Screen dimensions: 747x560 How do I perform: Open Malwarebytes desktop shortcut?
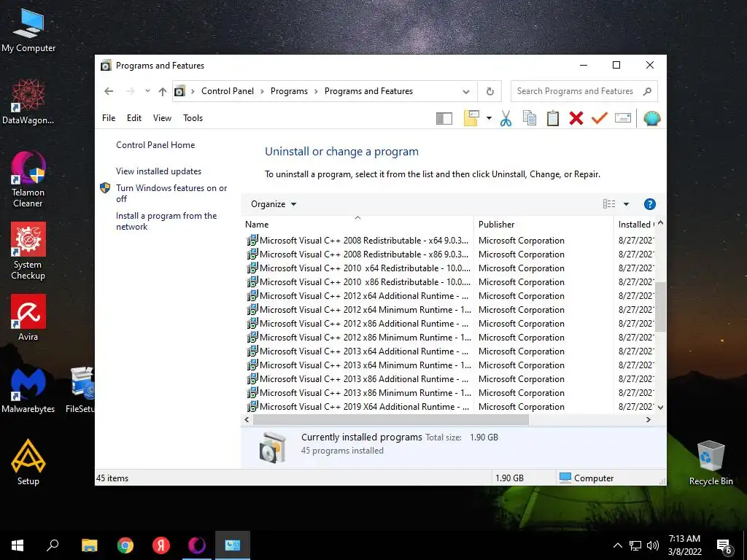[28, 391]
